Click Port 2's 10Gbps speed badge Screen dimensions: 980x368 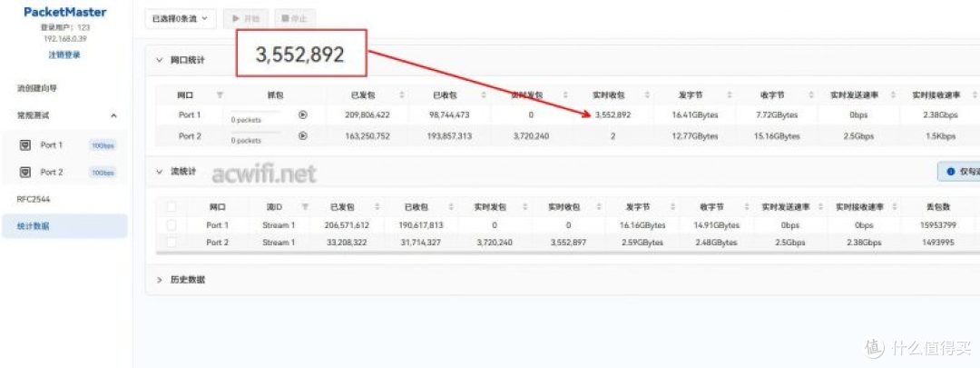coord(103,173)
